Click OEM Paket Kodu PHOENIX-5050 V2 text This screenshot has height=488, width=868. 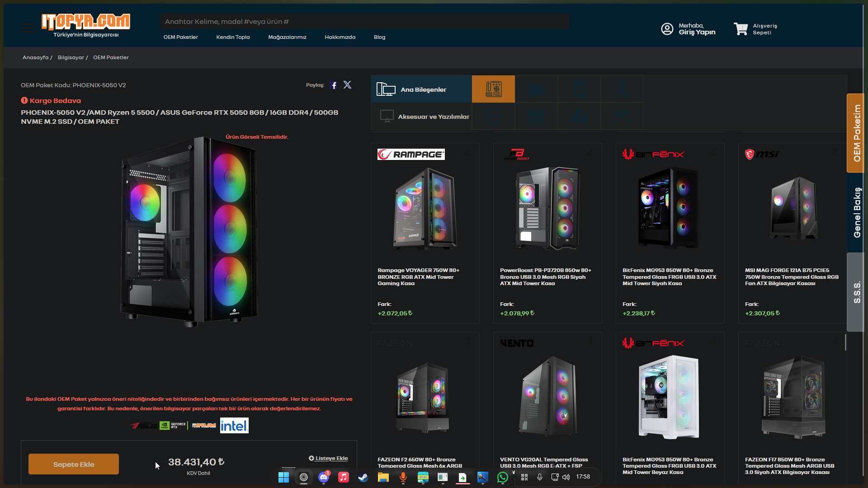73,85
